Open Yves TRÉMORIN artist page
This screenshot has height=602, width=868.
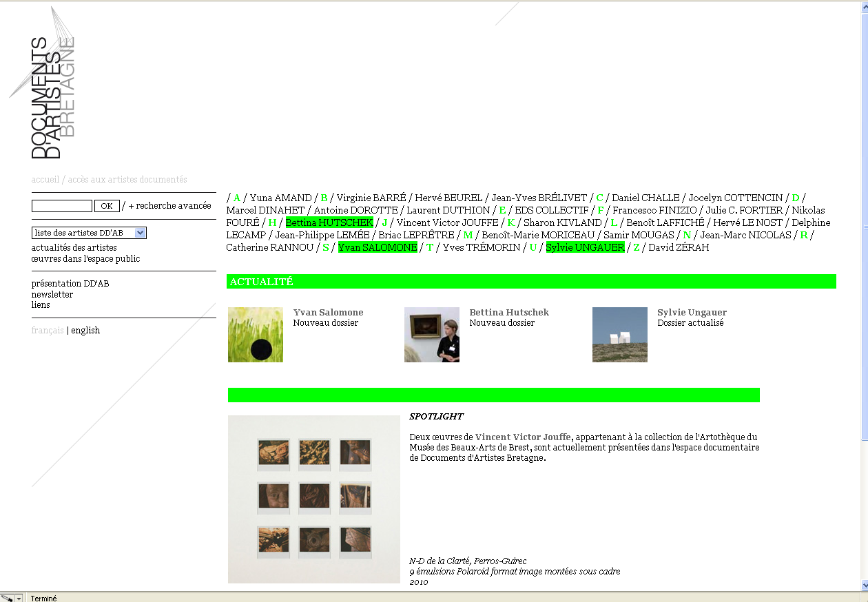click(482, 247)
